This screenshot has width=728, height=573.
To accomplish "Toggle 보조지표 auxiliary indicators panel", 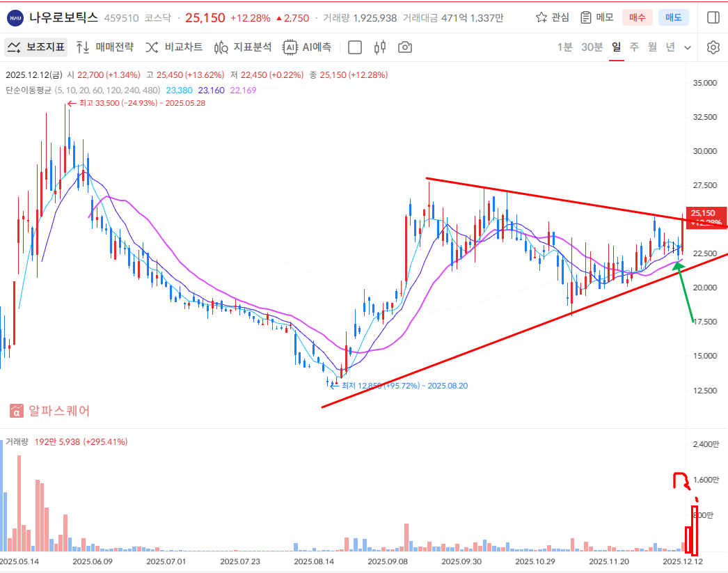I will coord(36,47).
